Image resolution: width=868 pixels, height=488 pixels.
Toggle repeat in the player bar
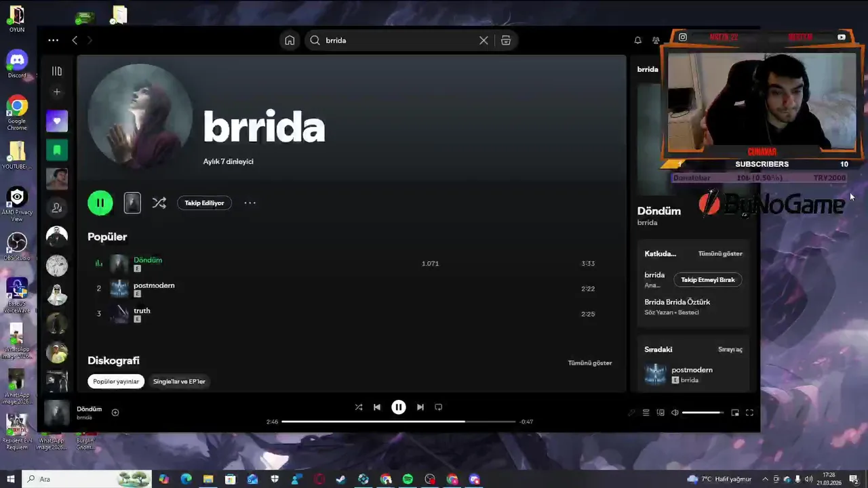[x=439, y=407]
